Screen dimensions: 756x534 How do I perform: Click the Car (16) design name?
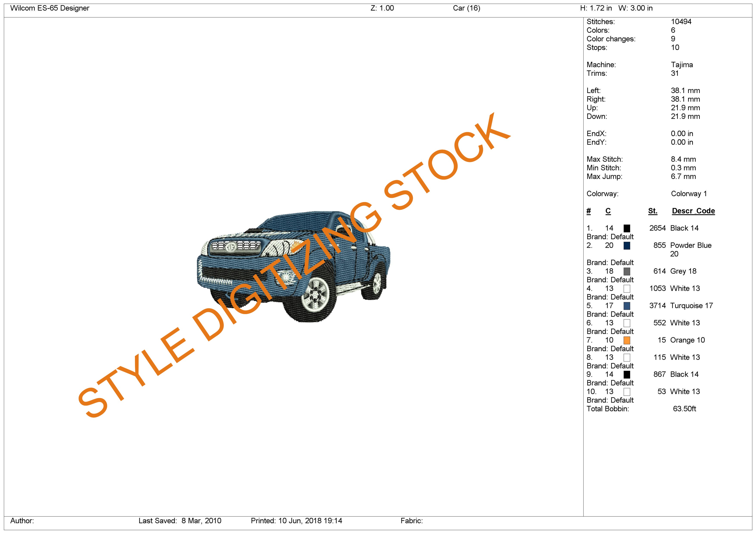coord(466,8)
